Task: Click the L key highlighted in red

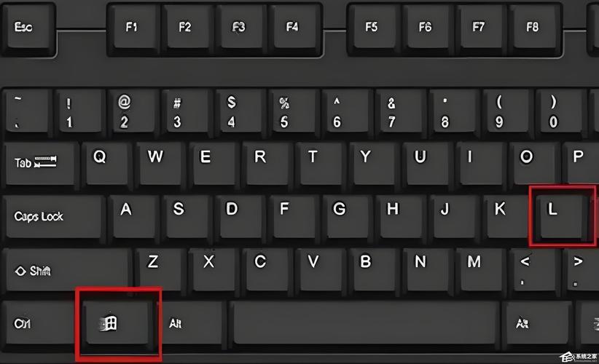Action: pyautogui.click(x=563, y=217)
